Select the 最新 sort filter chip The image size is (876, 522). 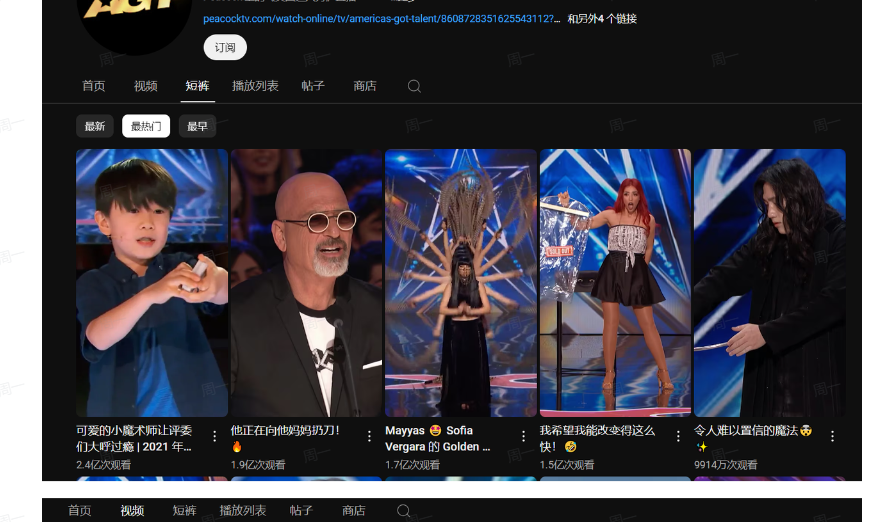[95, 126]
